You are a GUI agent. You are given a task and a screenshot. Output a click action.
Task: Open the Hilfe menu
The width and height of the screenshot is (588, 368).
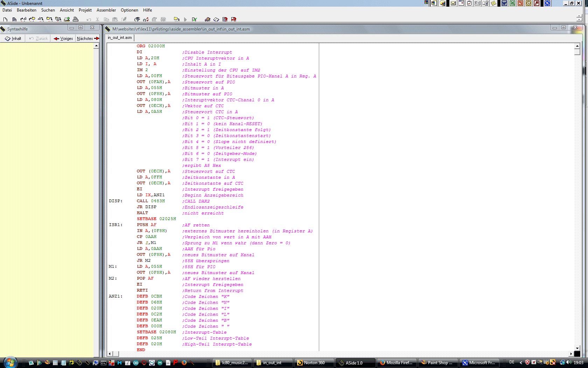click(x=148, y=10)
